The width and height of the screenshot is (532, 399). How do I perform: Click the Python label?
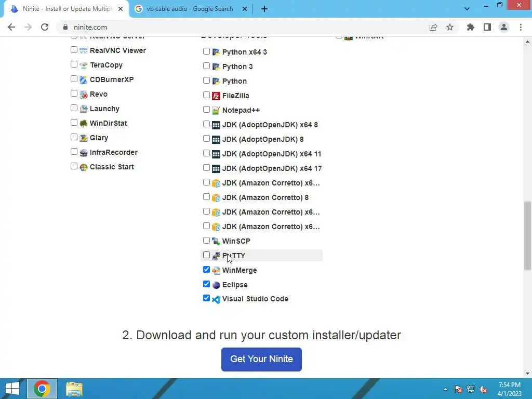[x=234, y=81]
